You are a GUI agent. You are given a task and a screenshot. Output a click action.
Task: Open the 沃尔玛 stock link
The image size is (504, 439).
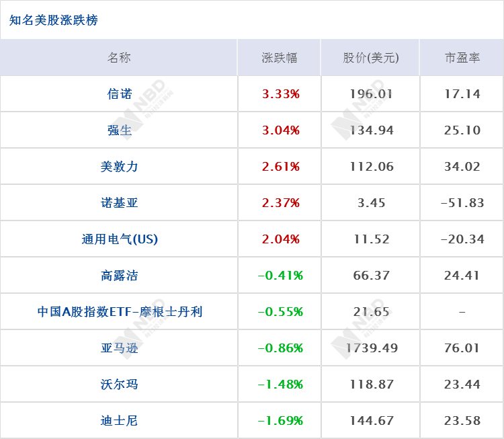point(119,385)
